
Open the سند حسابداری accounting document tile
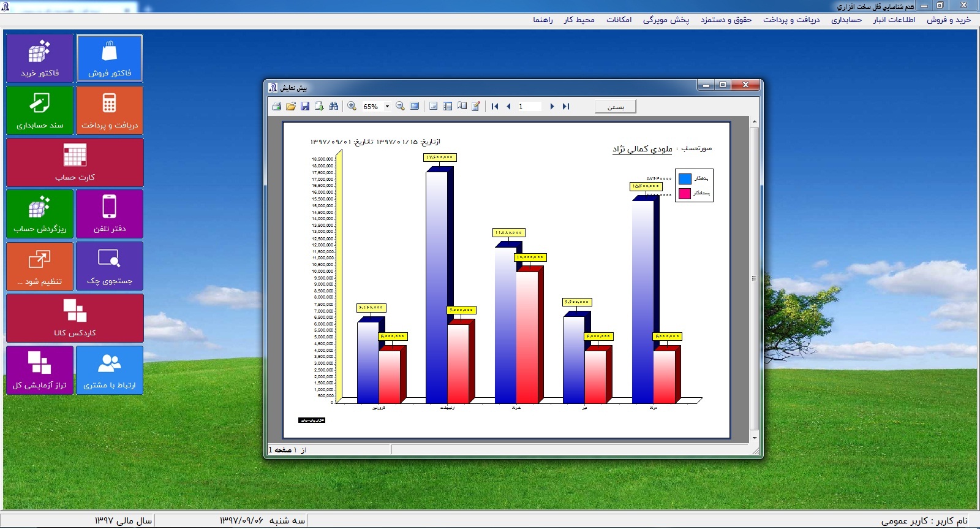point(40,110)
